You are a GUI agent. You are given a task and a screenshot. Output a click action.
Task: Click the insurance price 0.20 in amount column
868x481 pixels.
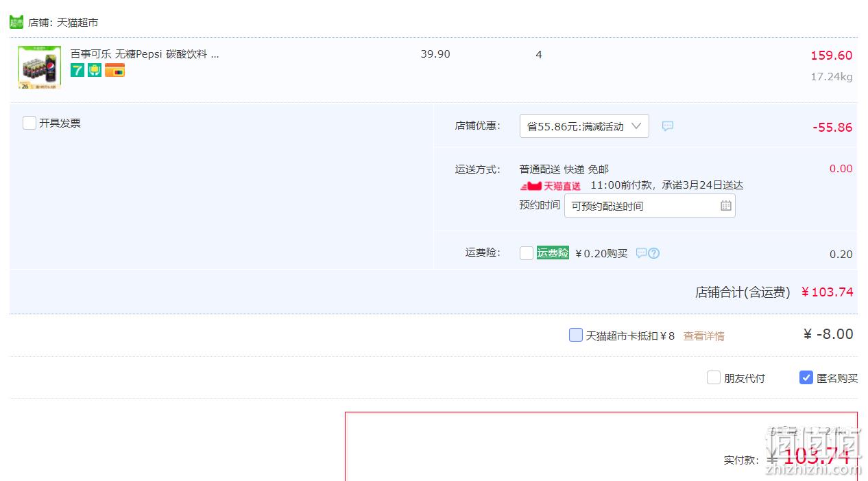pos(841,255)
